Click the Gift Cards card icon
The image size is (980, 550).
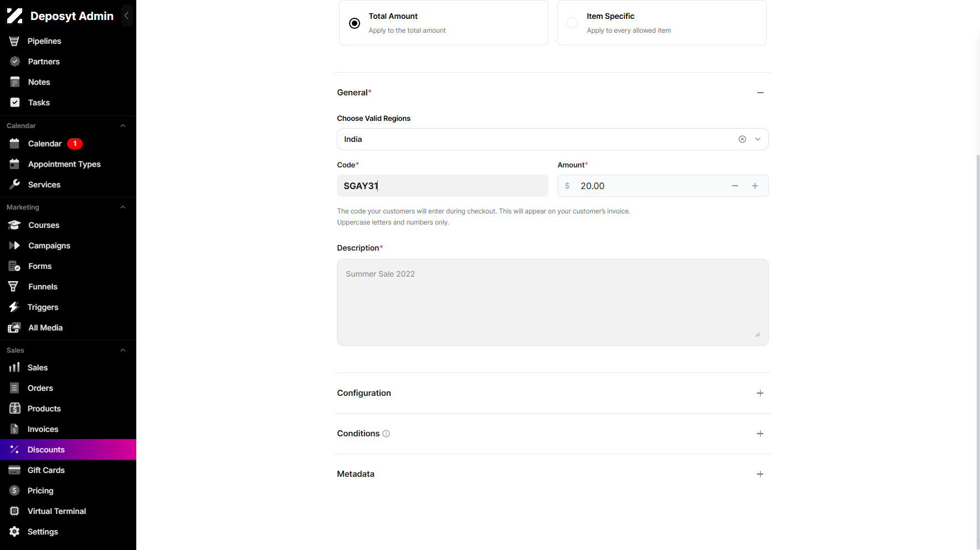(14, 470)
